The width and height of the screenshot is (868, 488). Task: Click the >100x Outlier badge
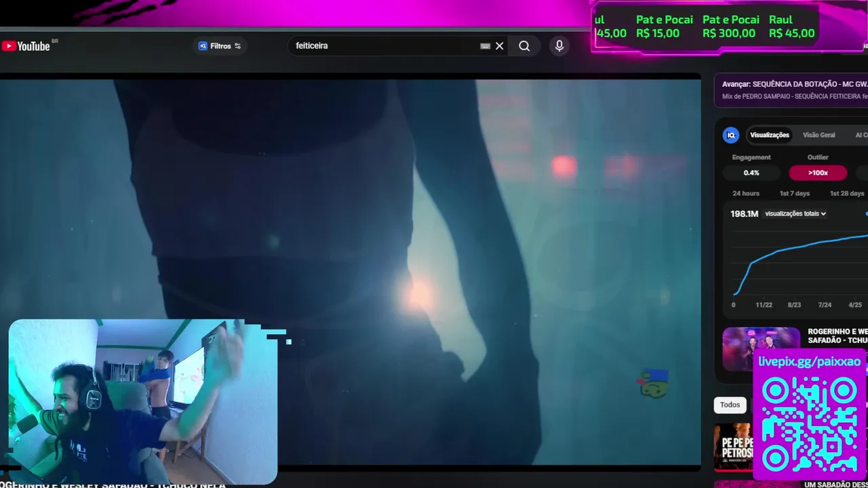point(818,173)
